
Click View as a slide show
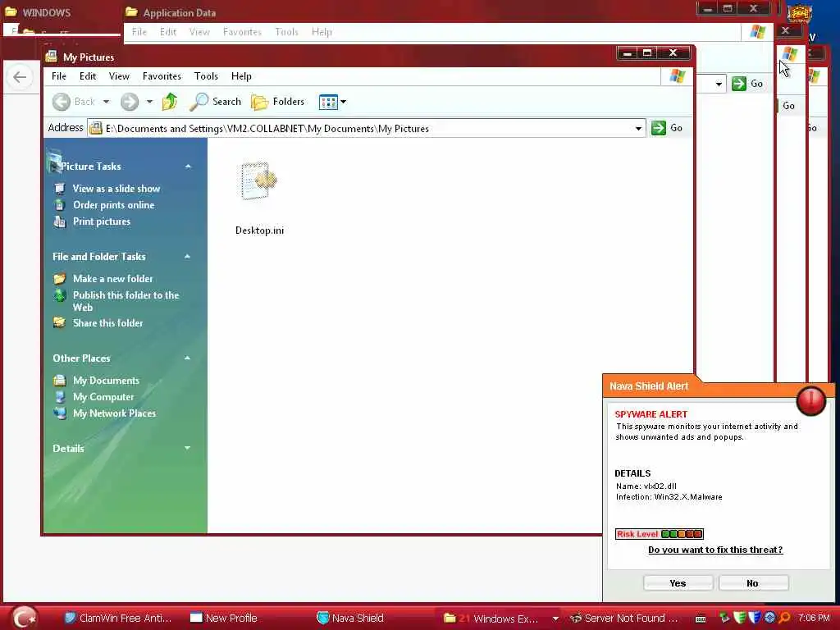point(116,189)
